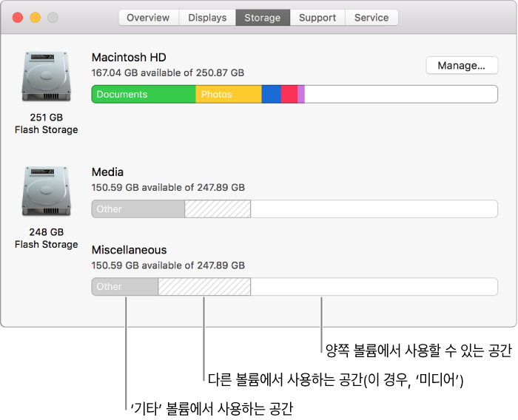The height and width of the screenshot is (420, 518).
Task: Select the green Documents storage segment
Action: [144, 95]
